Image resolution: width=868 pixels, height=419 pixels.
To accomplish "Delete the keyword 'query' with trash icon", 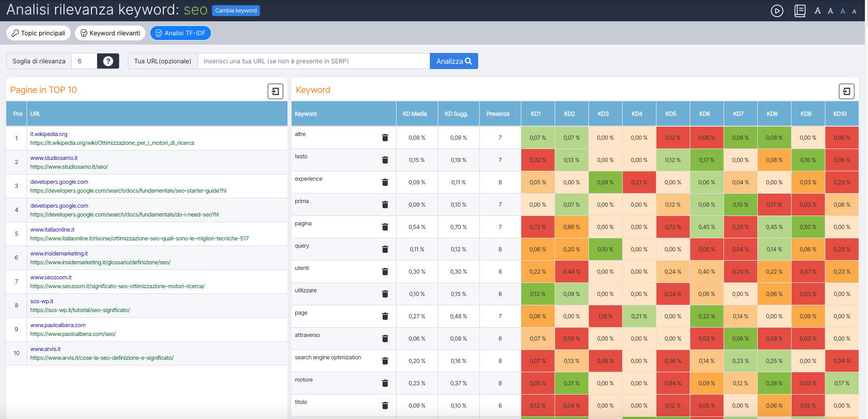I will [x=385, y=249].
